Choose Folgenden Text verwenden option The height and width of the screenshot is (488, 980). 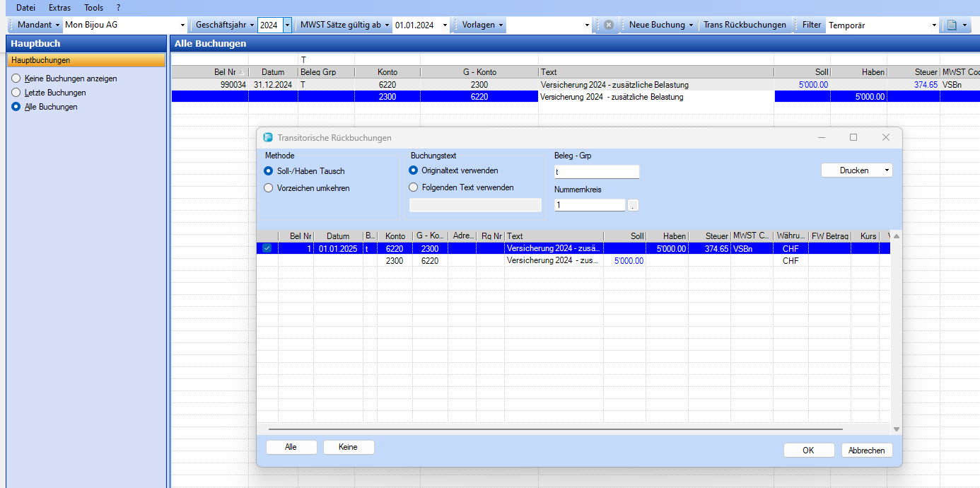pyautogui.click(x=414, y=187)
